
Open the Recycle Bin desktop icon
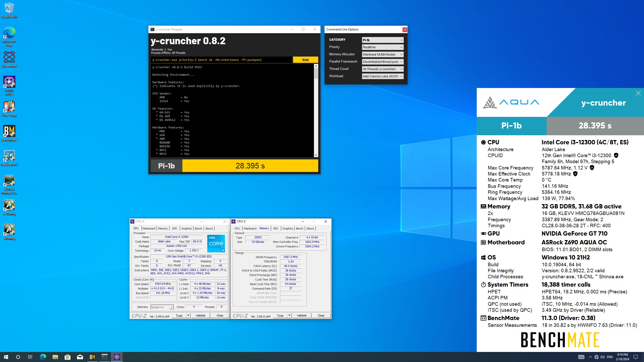tap(9, 10)
